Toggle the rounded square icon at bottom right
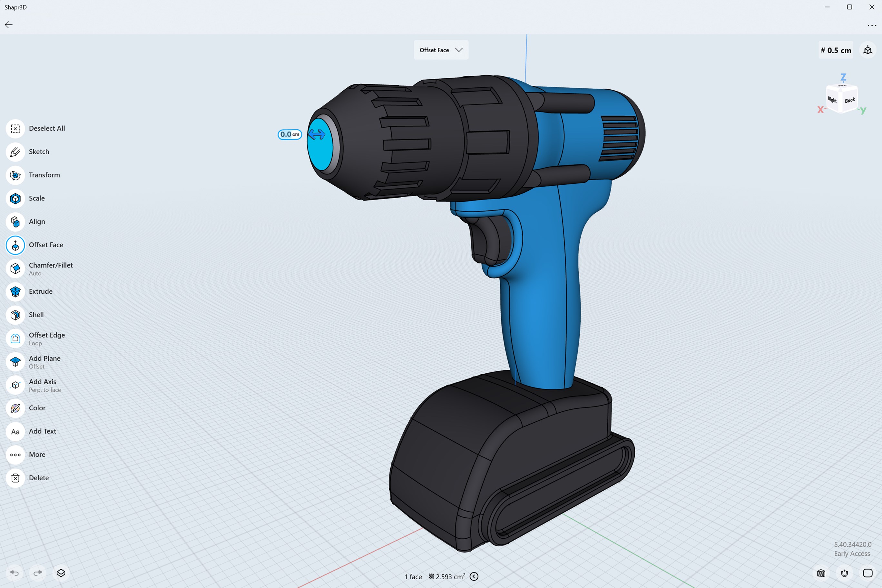Screen dimensions: 882x588 tap(868, 573)
